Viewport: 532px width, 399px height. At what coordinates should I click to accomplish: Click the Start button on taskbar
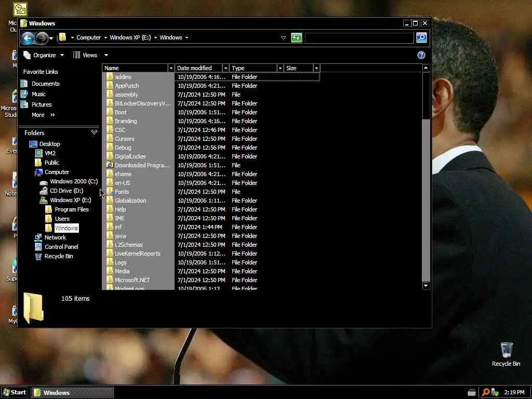(x=14, y=393)
